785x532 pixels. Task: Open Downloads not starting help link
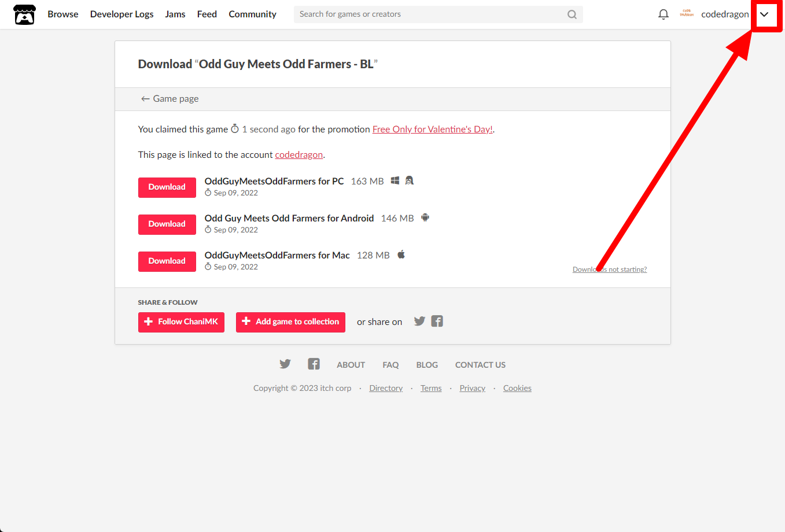pyautogui.click(x=610, y=269)
